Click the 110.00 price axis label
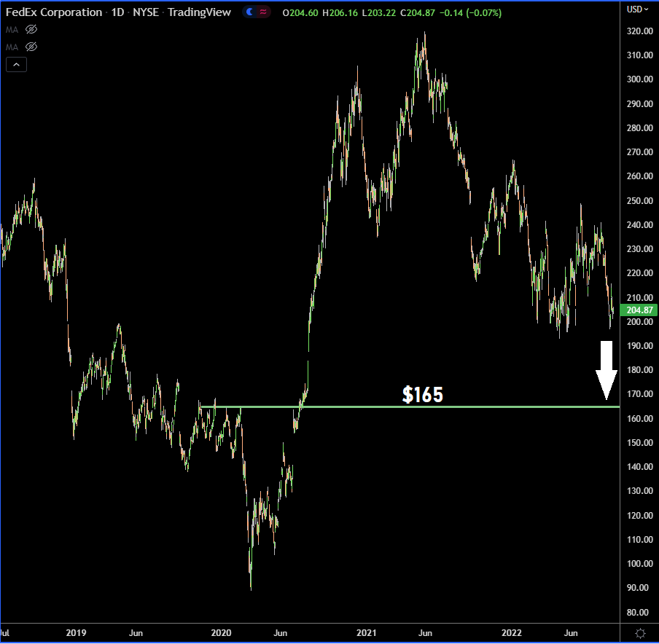 click(x=639, y=540)
